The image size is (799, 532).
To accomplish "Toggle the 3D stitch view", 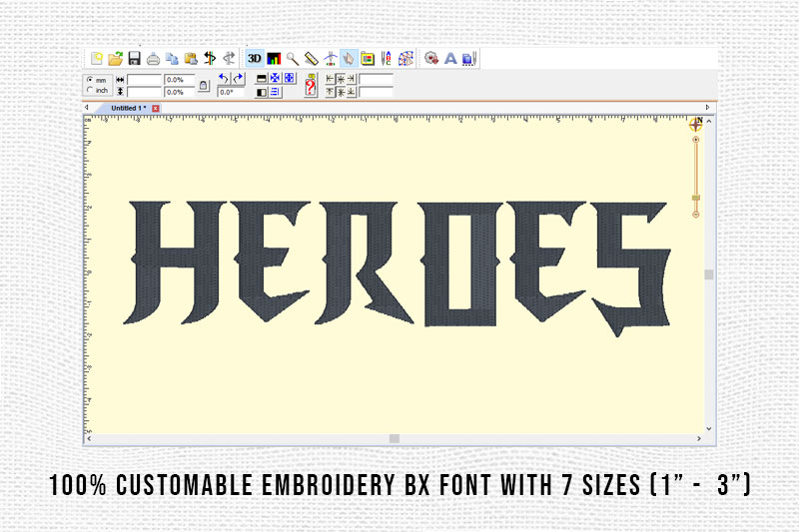I will (x=255, y=59).
